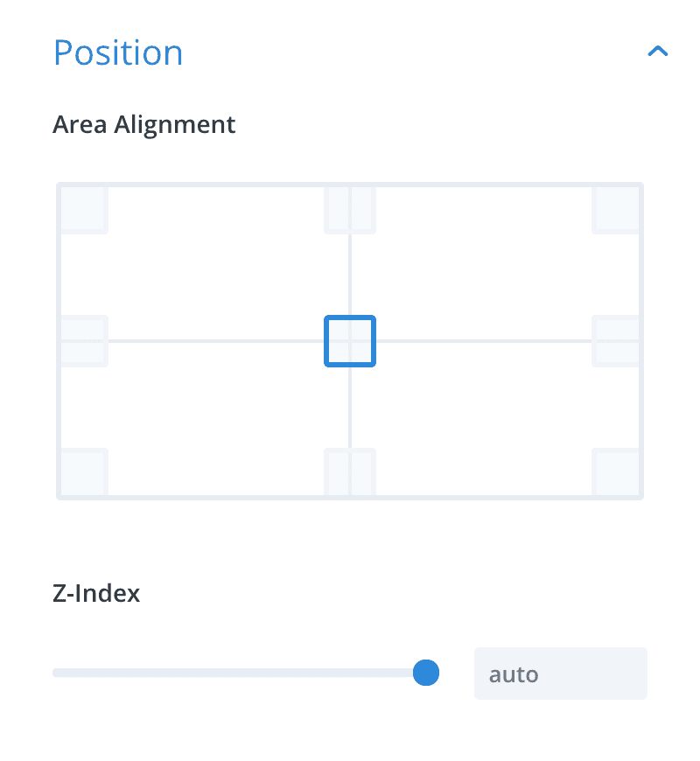This screenshot has height=761, width=700.
Task: Select middle-right alignment square
Action: (617, 341)
